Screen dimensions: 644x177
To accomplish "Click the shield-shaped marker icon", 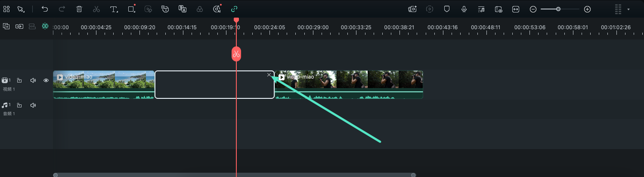I will [x=447, y=9].
